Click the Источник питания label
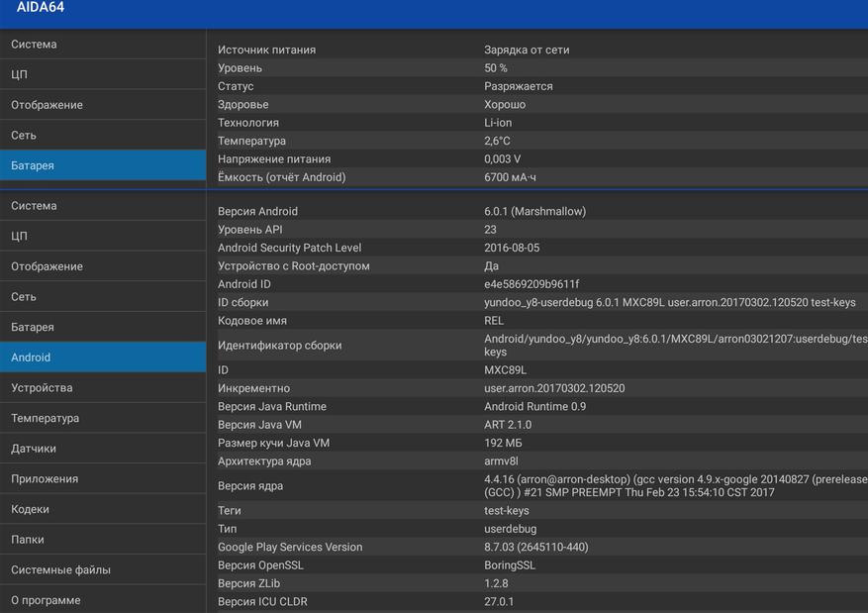 (x=267, y=50)
